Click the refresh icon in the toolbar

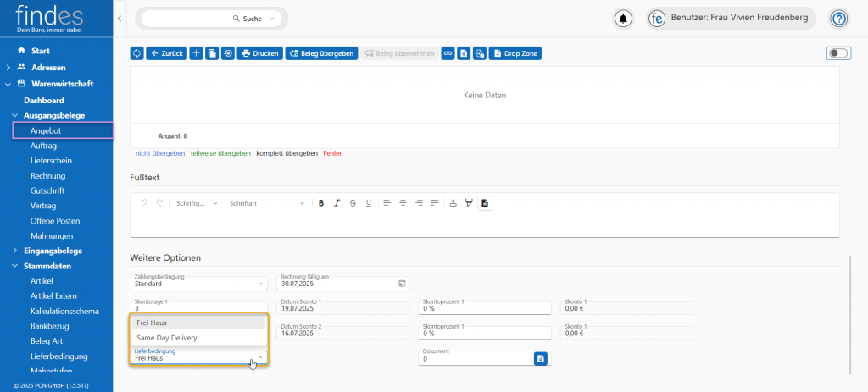[x=136, y=53]
